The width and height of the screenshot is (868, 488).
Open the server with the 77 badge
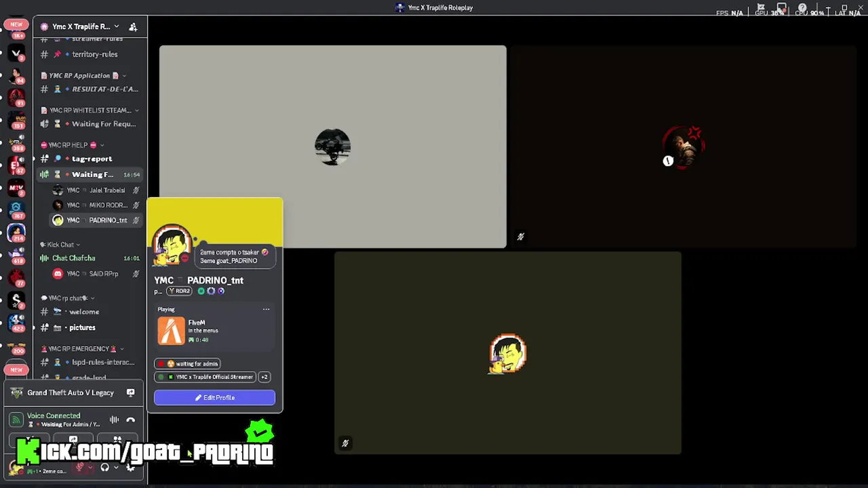pos(16,278)
